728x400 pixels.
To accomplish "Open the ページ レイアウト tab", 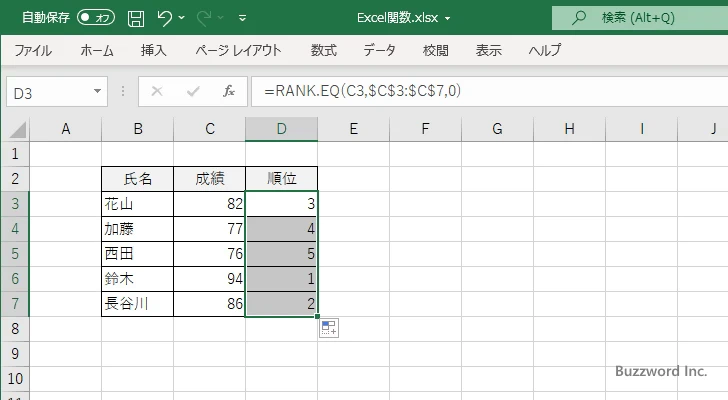I will pyautogui.click(x=238, y=50).
